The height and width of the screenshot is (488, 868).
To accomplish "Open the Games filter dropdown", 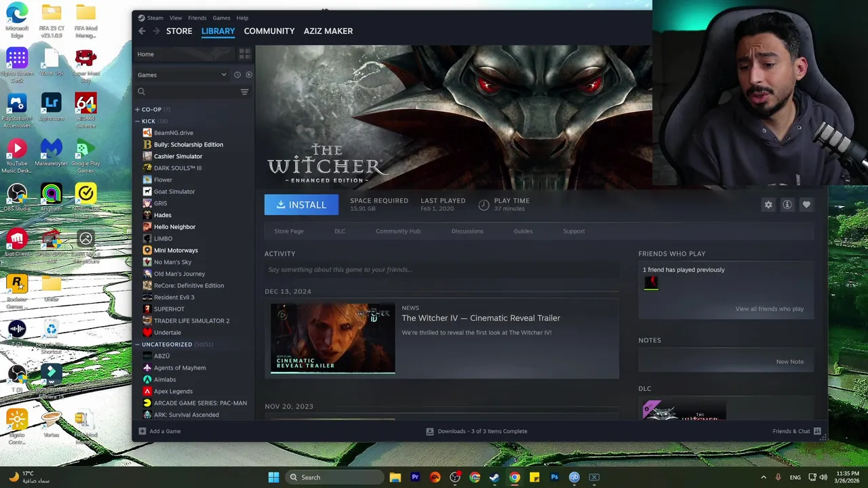I will pos(182,75).
